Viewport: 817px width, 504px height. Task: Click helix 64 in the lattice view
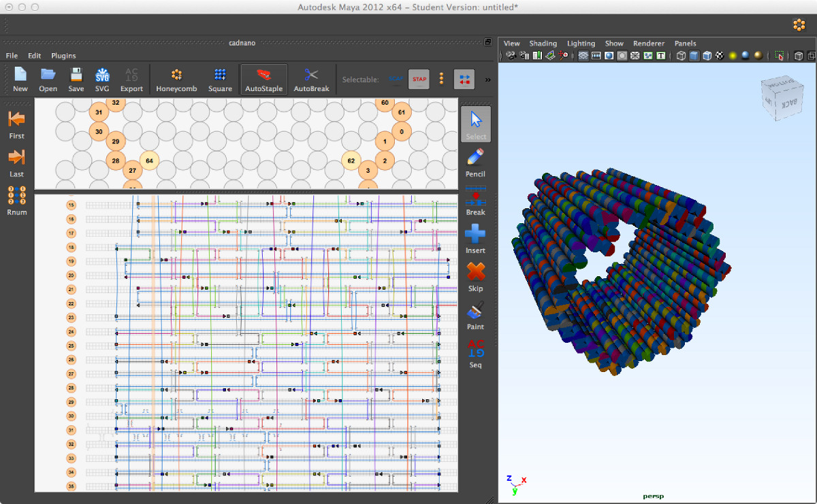click(x=149, y=161)
